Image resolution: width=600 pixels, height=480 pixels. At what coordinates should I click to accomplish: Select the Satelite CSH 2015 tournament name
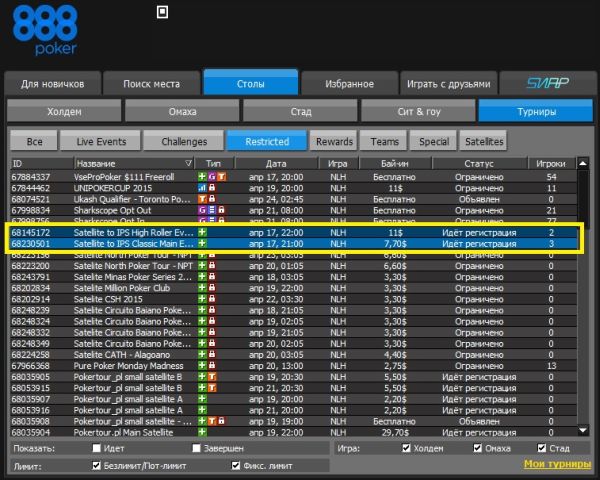(108, 299)
